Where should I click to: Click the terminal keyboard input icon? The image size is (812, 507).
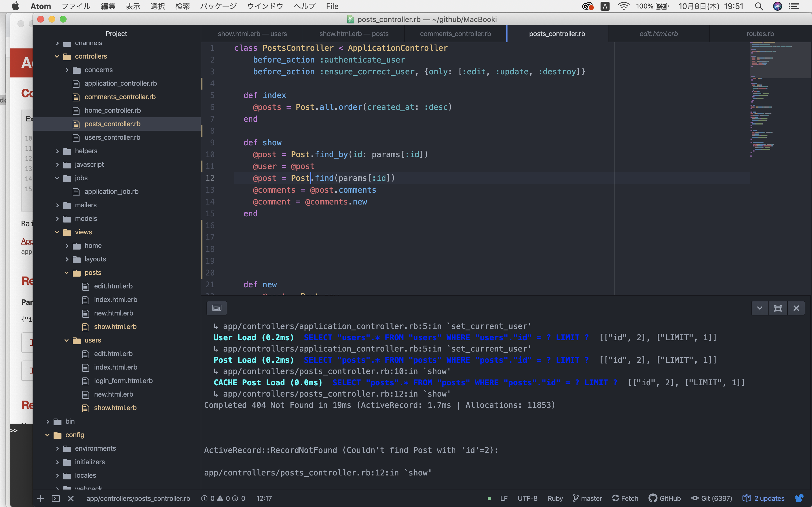217,308
